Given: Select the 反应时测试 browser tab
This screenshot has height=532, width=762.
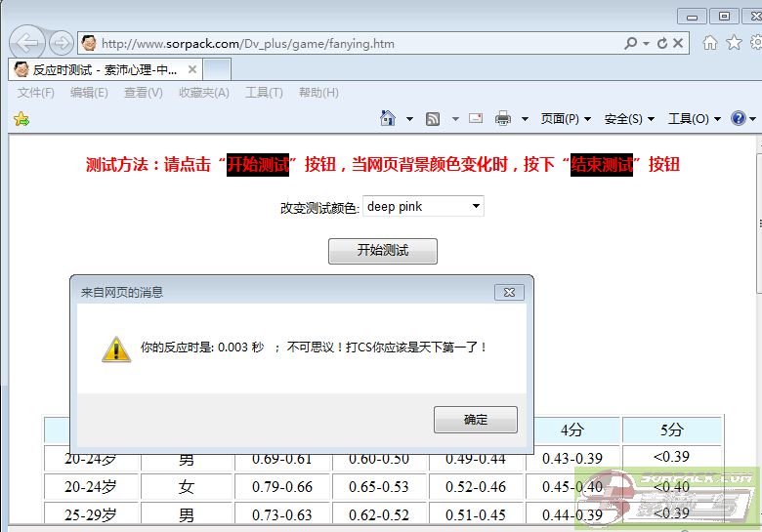Looking at the screenshot, I should (98, 70).
